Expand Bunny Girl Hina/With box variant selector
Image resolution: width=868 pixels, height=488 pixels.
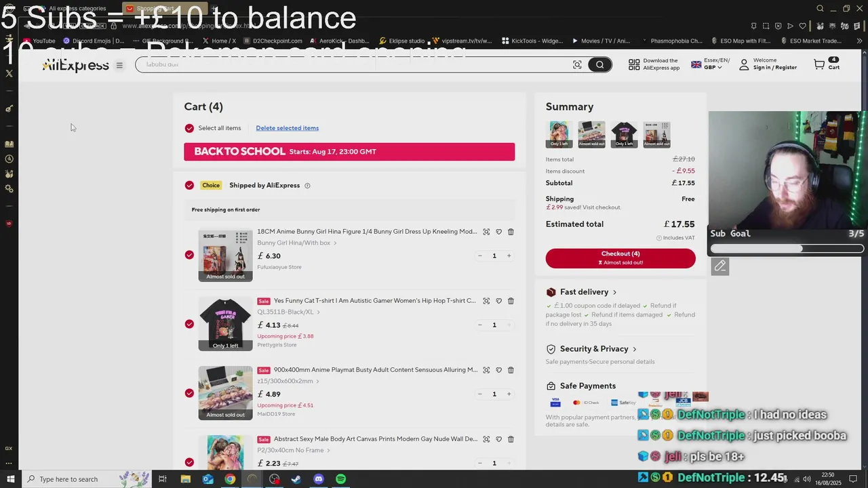[297, 243]
